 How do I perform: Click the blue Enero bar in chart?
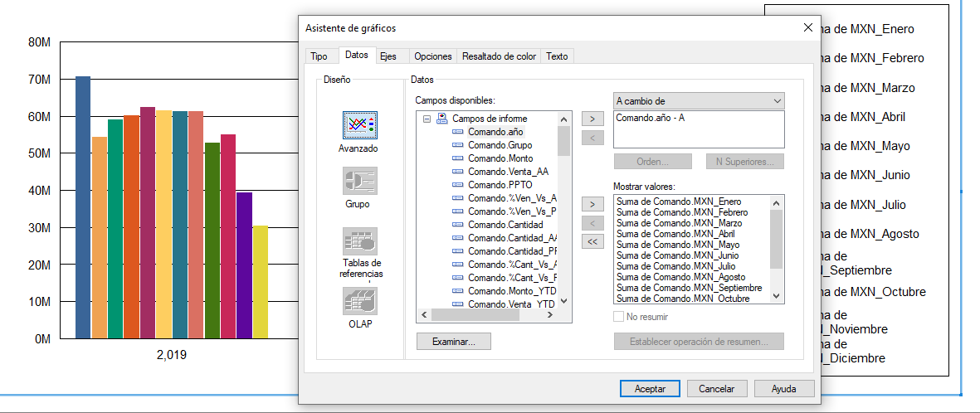[x=83, y=207]
